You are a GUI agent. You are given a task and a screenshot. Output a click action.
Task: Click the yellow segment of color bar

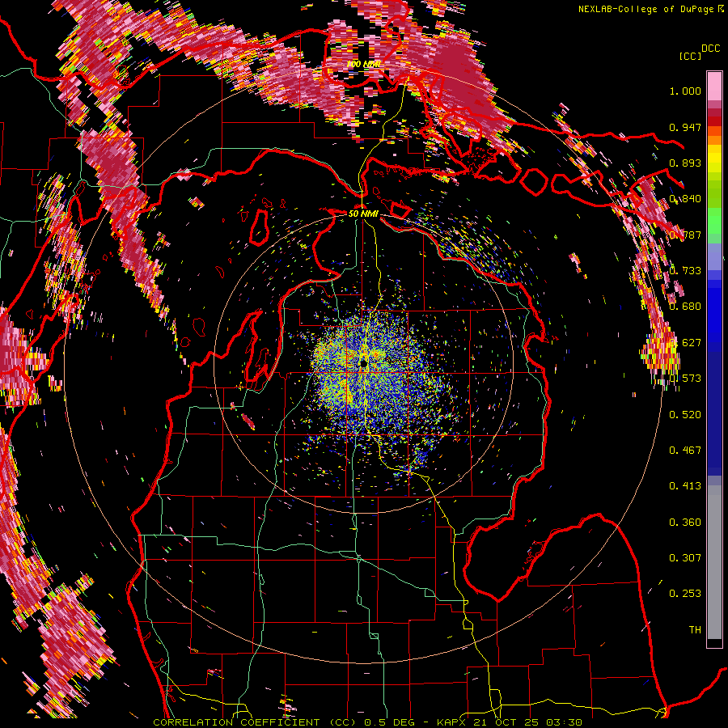pos(714,159)
